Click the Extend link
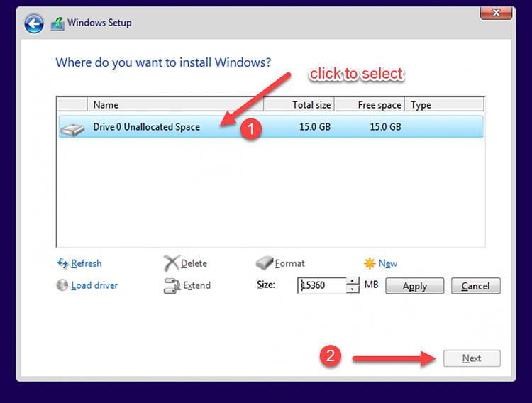Screen dimensions: 532x403 pyautogui.click(x=196, y=285)
